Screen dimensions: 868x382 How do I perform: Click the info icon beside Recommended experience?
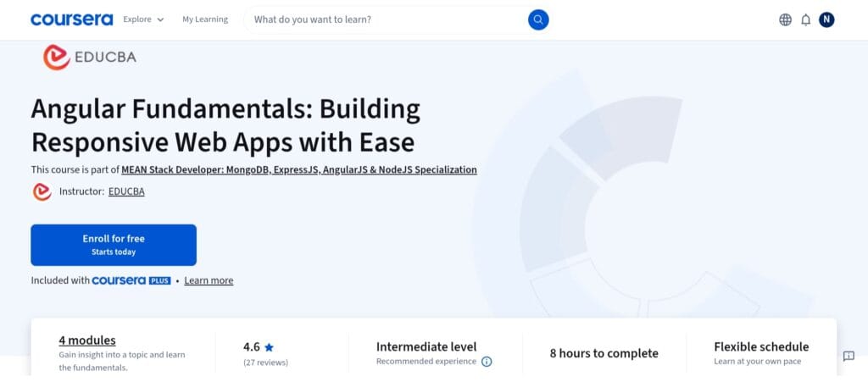pyautogui.click(x=487, y=362)
